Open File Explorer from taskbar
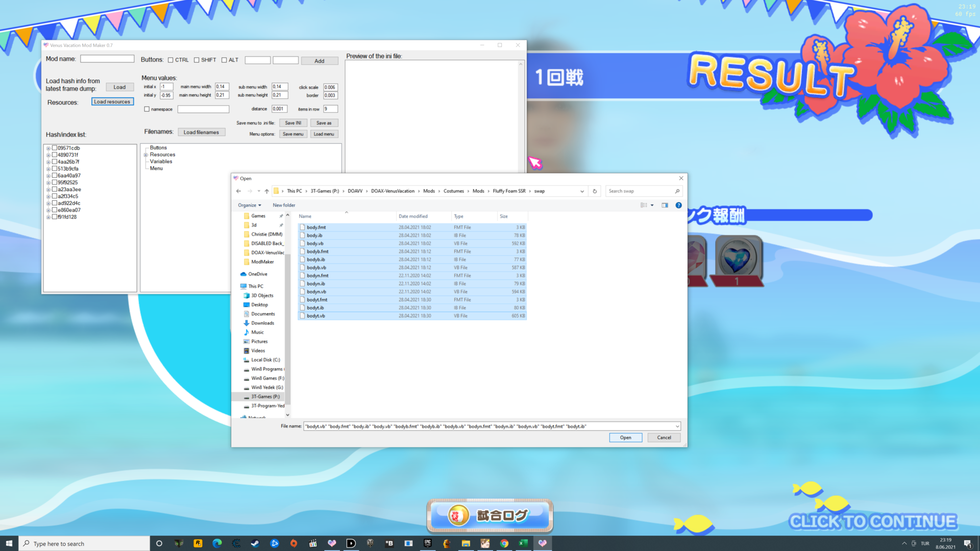Image resolution: width=980 pixels, height=551 pixels. (x=466, y=543)
